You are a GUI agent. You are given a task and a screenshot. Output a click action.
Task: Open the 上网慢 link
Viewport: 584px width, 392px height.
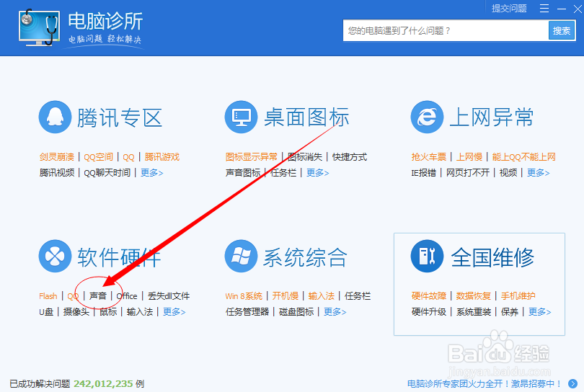[x=469, y=157]
